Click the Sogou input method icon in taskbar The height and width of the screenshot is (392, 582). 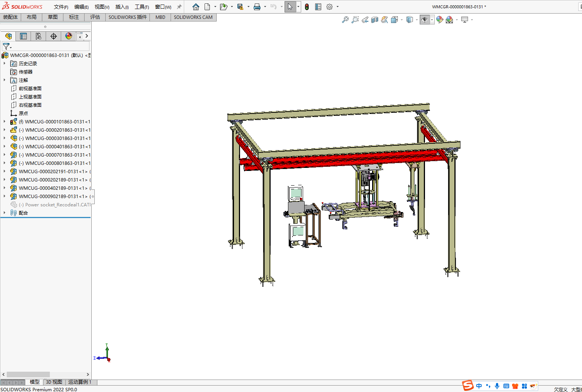tap(468, 386)
